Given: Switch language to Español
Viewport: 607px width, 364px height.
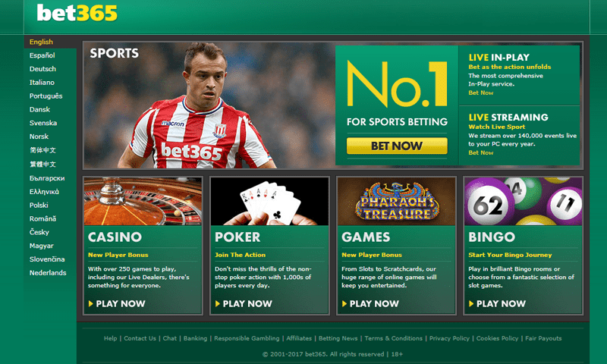Looking at the screenshot, I should point(42,55).
